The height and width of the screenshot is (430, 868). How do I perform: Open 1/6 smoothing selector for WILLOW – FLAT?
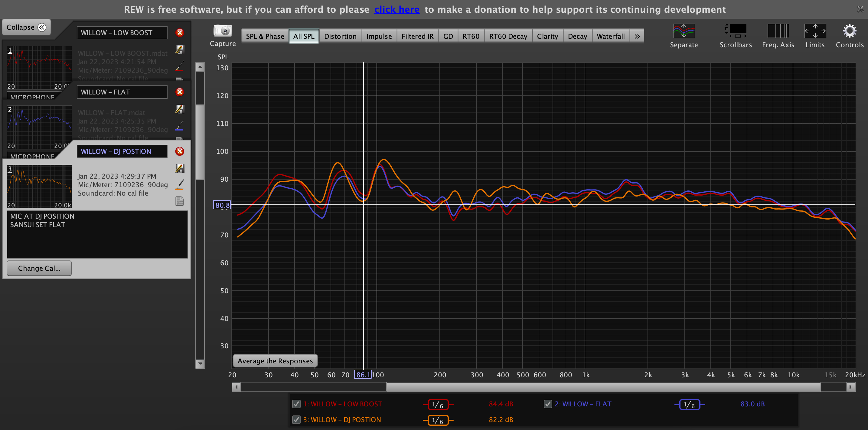pyautogui.click(x=689, y=404)
